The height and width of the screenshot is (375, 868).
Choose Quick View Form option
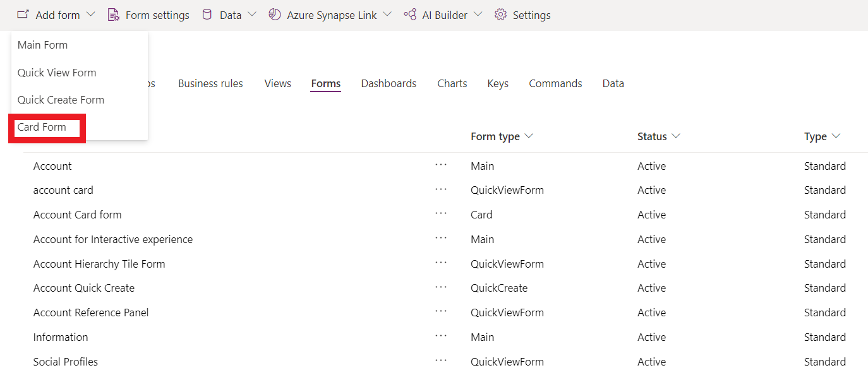57,73
